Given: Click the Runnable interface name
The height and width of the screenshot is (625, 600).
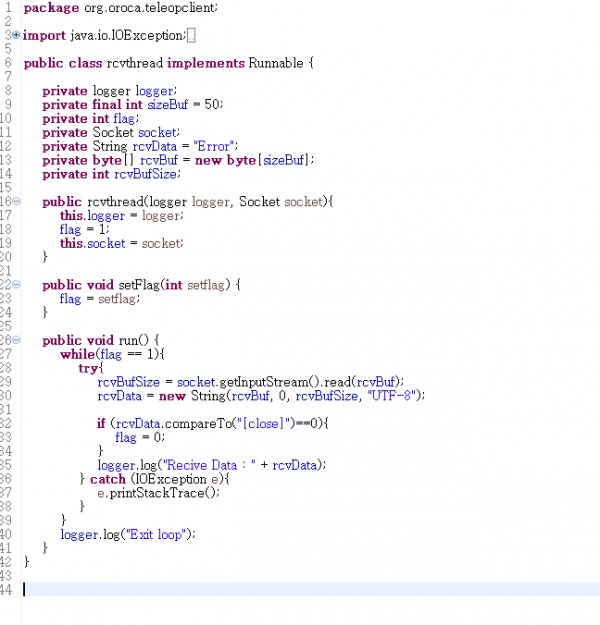Looking at the screenshot, I should (x=276, y=63).
